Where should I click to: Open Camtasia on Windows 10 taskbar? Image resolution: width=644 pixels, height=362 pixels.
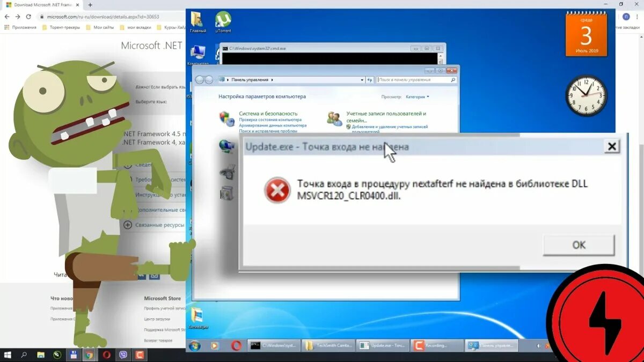click(x=140, y=355)
